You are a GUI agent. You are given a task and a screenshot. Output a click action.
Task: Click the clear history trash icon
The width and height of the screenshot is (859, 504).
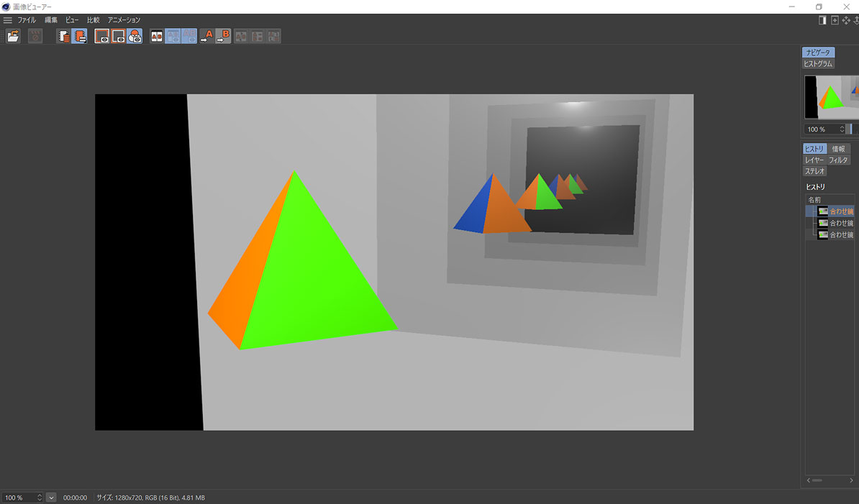coord(64,36)
